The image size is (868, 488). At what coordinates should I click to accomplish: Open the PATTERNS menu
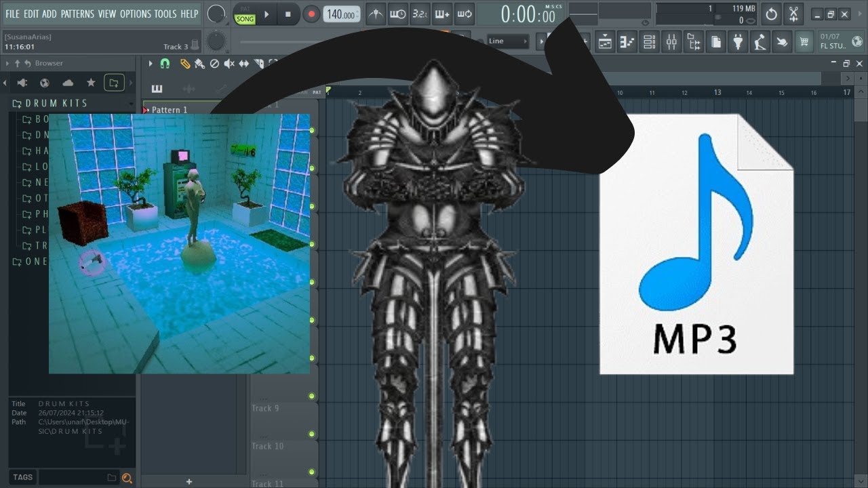click(x=77, y=14)
